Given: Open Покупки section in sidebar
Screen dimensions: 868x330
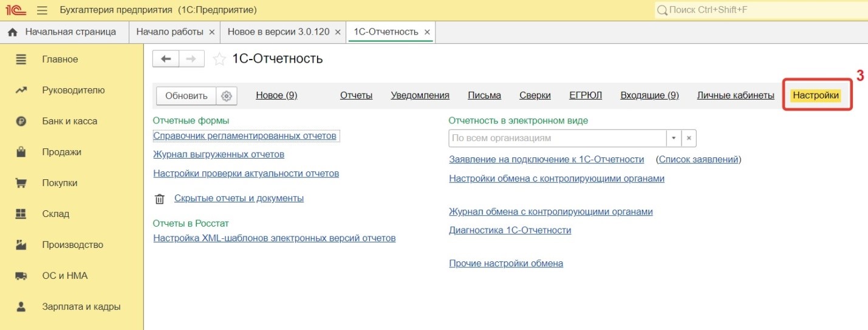Looking at the screenshot, I should [60, 183].
